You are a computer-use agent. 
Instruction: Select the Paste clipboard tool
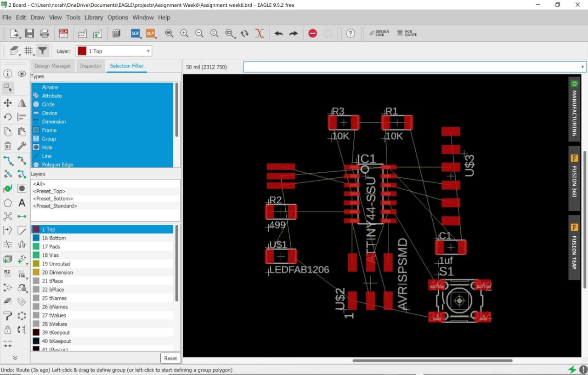coord(22,132)
